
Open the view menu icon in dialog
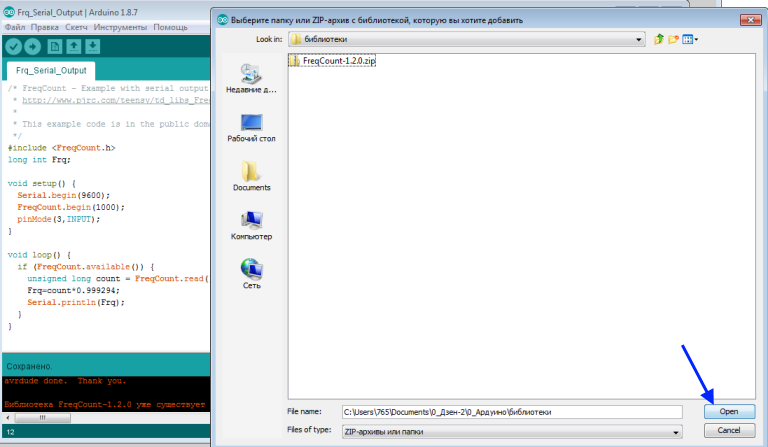(690, 39)
